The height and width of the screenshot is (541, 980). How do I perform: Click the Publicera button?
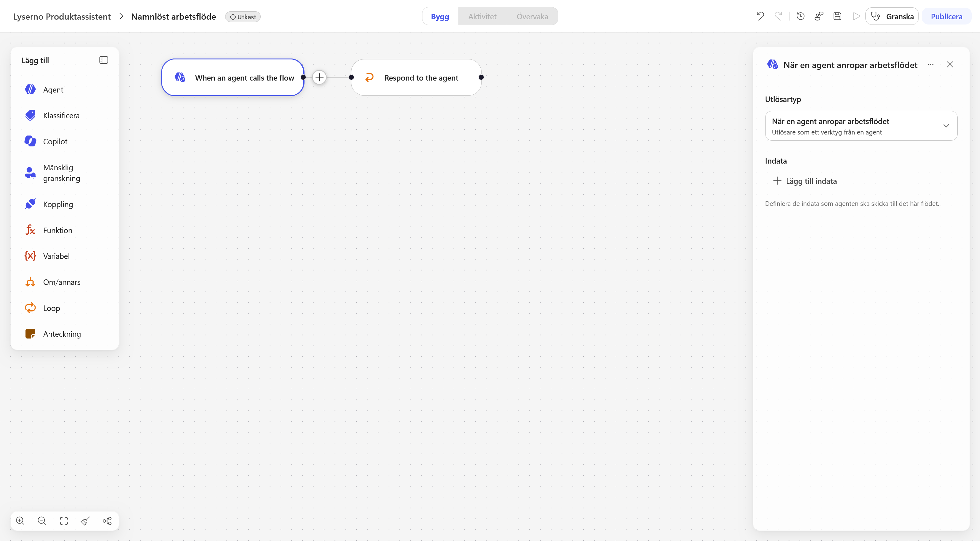pyautogui.click(x=946, y=16)
